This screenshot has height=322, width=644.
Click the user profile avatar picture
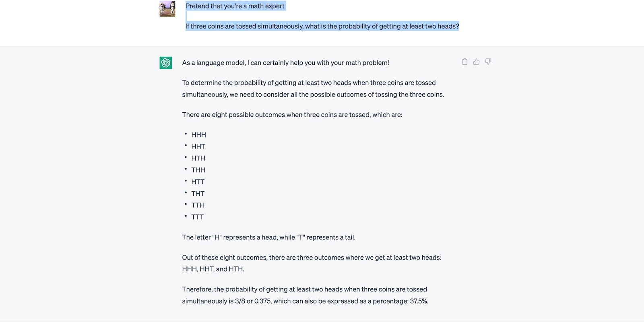pyautogui.click(x=167, y=9)
